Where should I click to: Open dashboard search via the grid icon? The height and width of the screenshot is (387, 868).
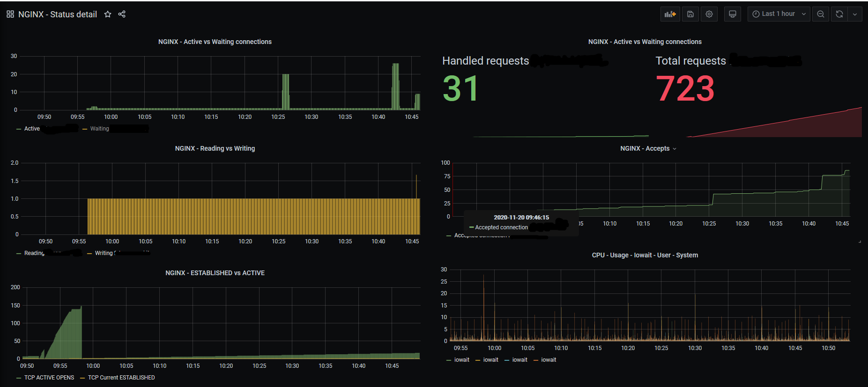[10, 14]
